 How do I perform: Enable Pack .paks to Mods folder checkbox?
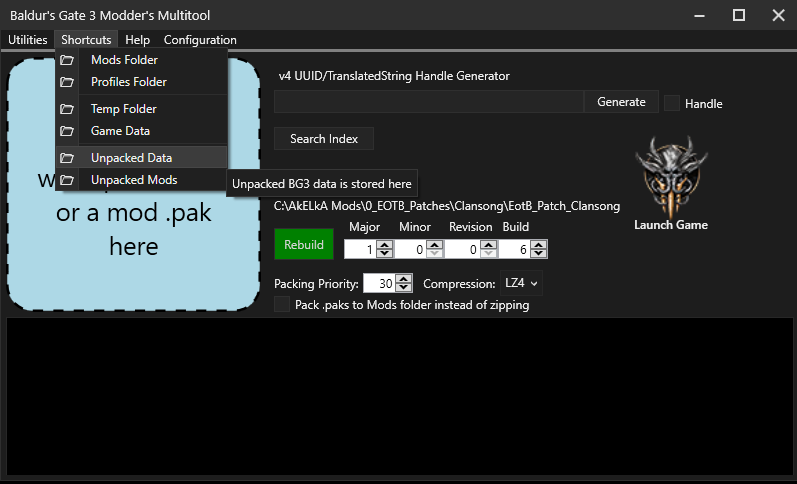(282, 305)
